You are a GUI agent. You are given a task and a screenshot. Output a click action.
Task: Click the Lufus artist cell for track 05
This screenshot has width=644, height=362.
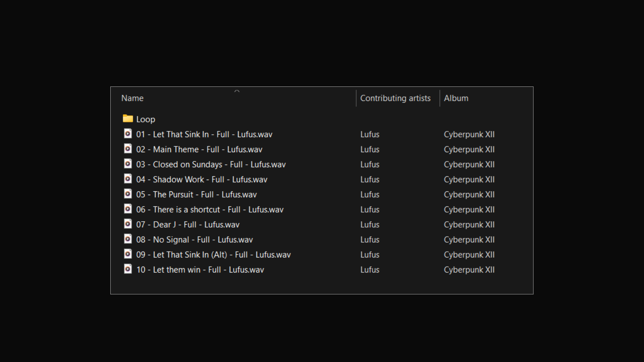(370, 195)
